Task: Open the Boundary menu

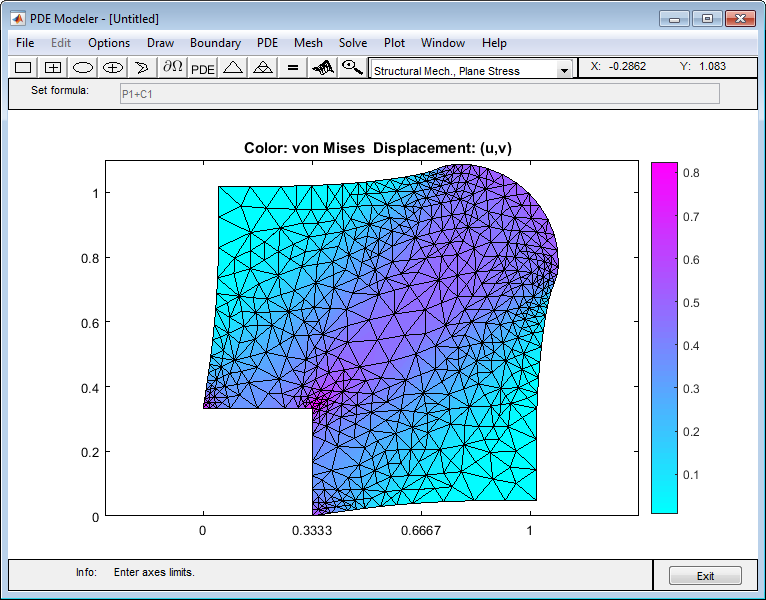Action: [x=215, y=43]
